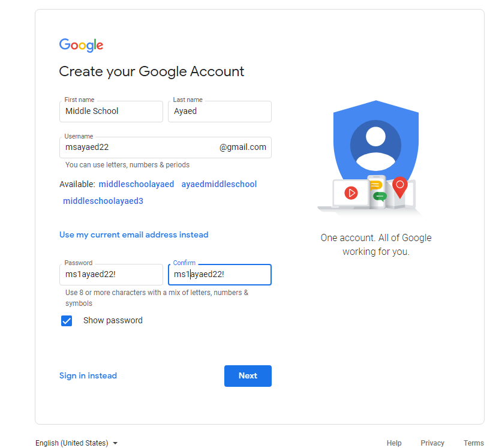493x448 pixels.
Task: Click the red map pin icon
Action: click(x=399, y=187)
